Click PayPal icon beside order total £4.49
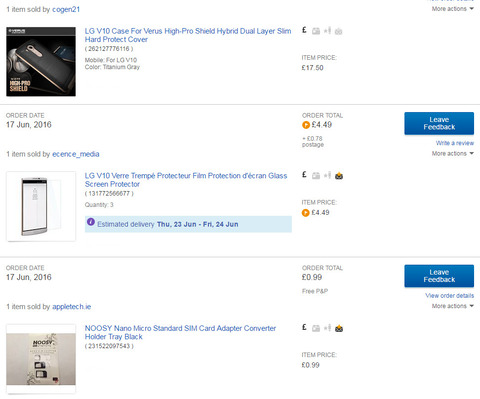Image resolution: width=480 pixels, height=399 pixels. [306, 125]
